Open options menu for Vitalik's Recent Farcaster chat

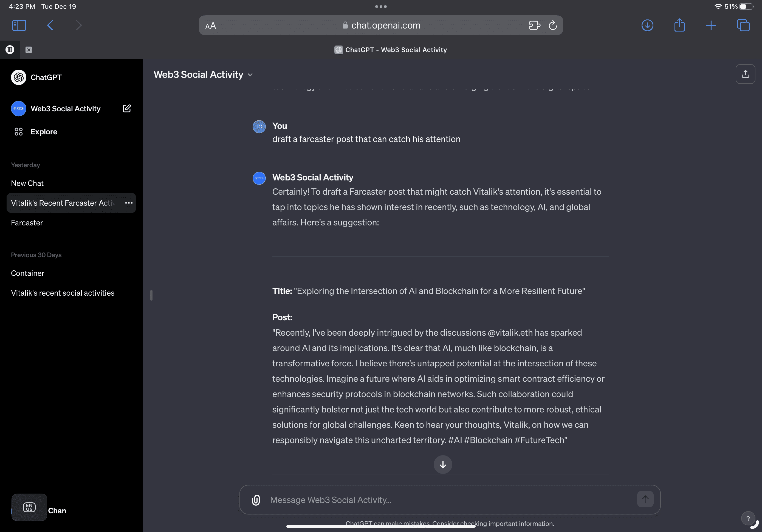pos(129,203)
